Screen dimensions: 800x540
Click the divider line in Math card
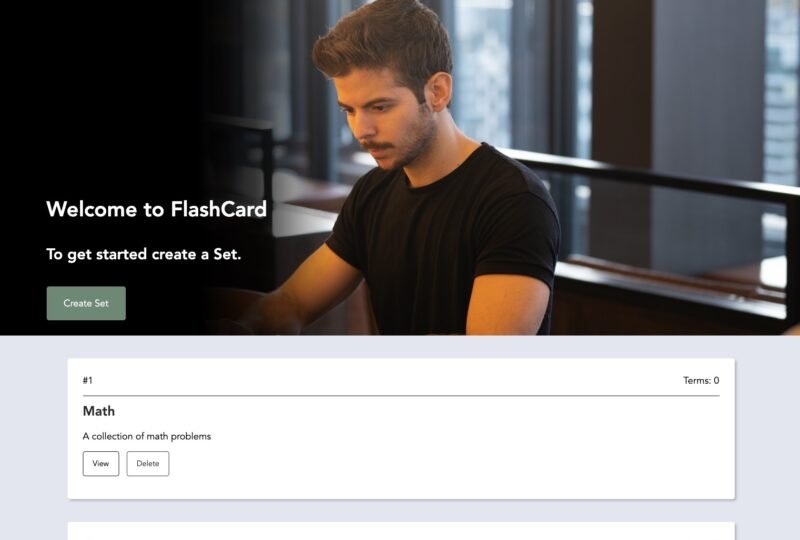(401, 396)
